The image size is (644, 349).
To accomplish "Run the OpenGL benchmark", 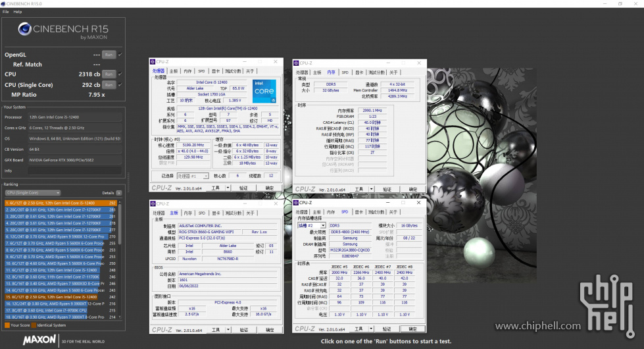I will (109, 55).
